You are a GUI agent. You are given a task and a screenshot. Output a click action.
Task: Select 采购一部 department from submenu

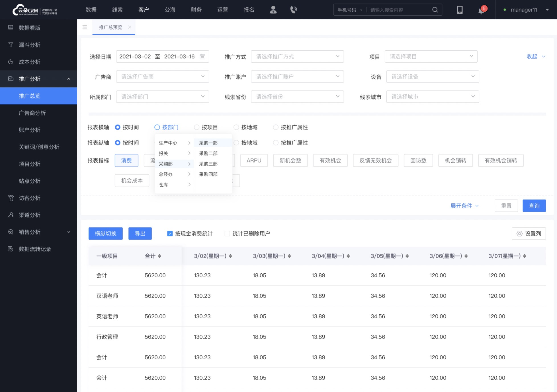coord(208,143)
